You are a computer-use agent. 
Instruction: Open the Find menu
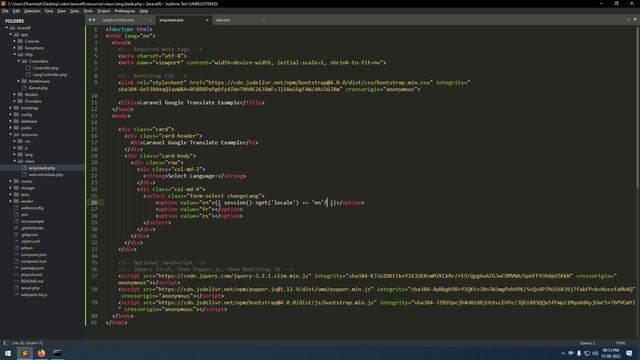pyautogui.click(x=49, y=11)
